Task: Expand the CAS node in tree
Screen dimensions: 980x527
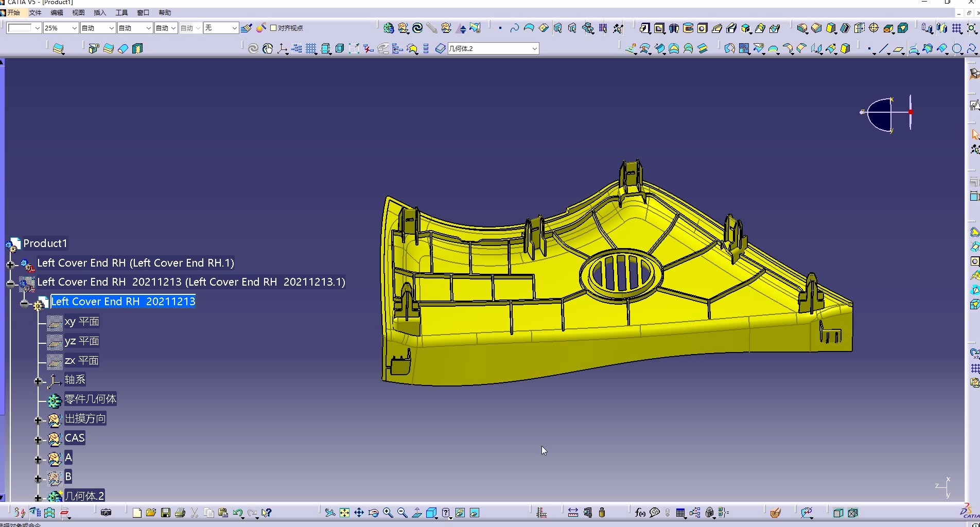Action: pos(38,440)
